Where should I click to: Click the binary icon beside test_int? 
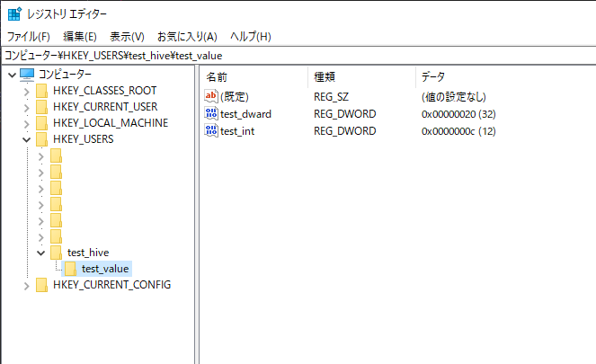click(x=211, y=130)
